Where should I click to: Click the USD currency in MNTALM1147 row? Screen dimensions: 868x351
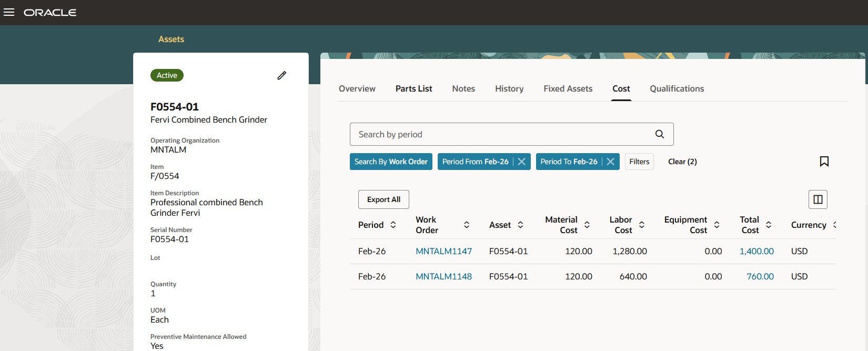(799, 251)
